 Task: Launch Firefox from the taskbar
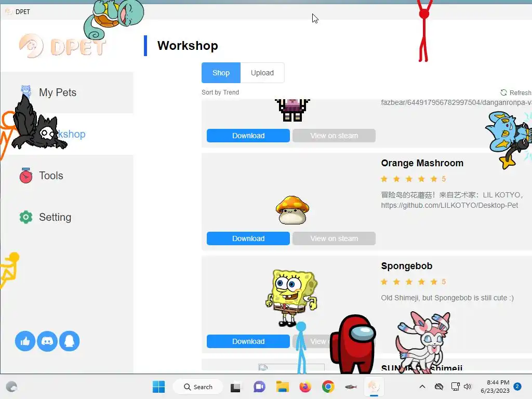[305, 387]
